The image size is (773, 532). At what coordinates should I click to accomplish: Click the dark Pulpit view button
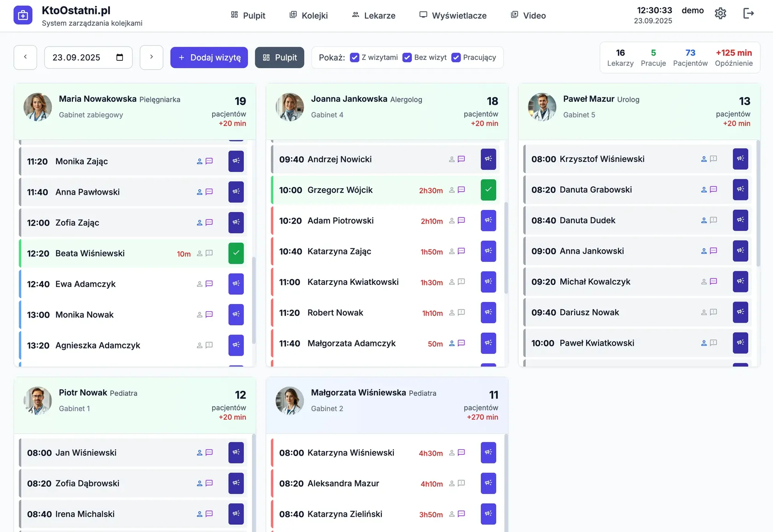coord(280,58)
